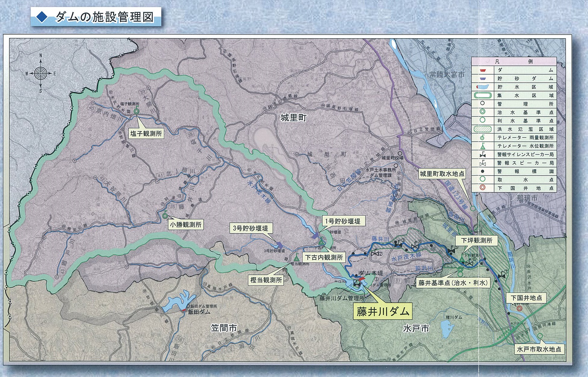Click the yellow 藤井川ダム label box
Image resolution: width=588 pixels, height=377 pixels.
383,312
